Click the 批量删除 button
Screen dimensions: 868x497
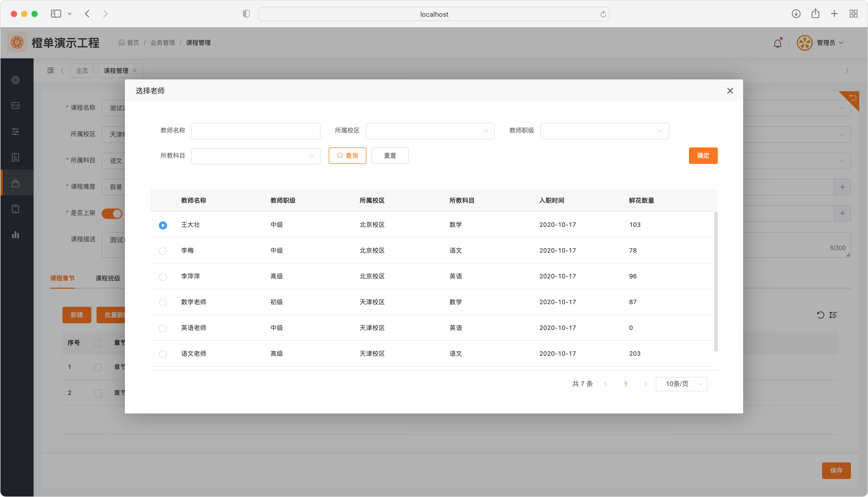111,315
